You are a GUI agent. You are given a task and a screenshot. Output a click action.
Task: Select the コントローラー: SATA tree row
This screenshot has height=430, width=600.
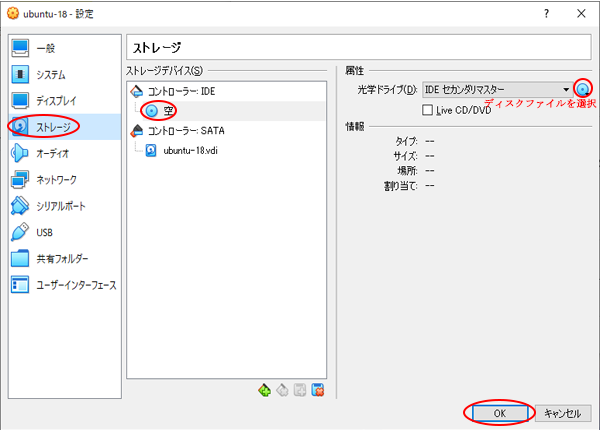tap(227, 131)
